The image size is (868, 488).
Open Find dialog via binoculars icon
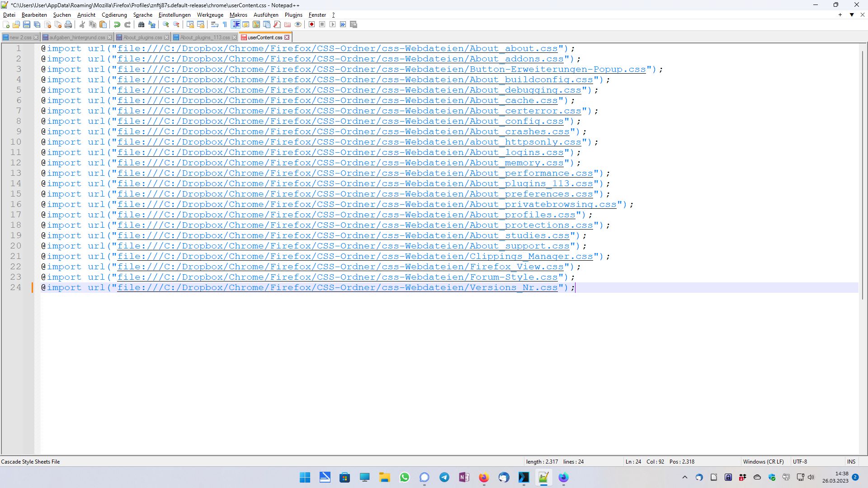pyautogui.click(x=141, y=24)
